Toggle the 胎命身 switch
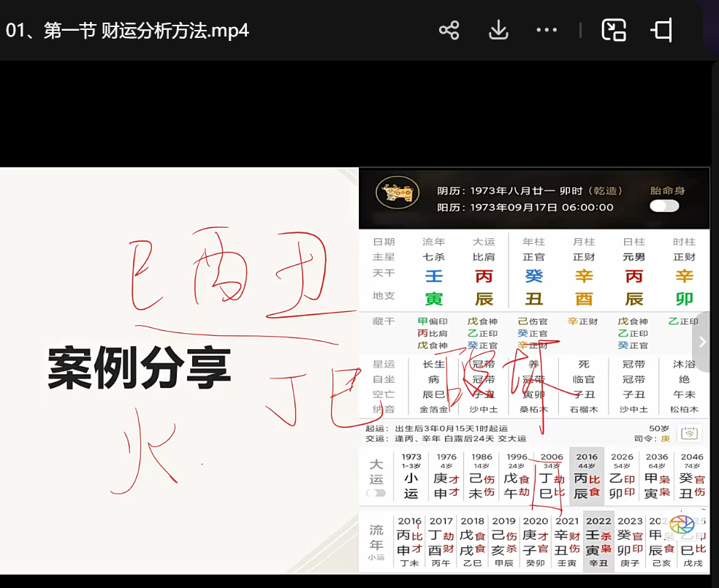 (664, 206)
